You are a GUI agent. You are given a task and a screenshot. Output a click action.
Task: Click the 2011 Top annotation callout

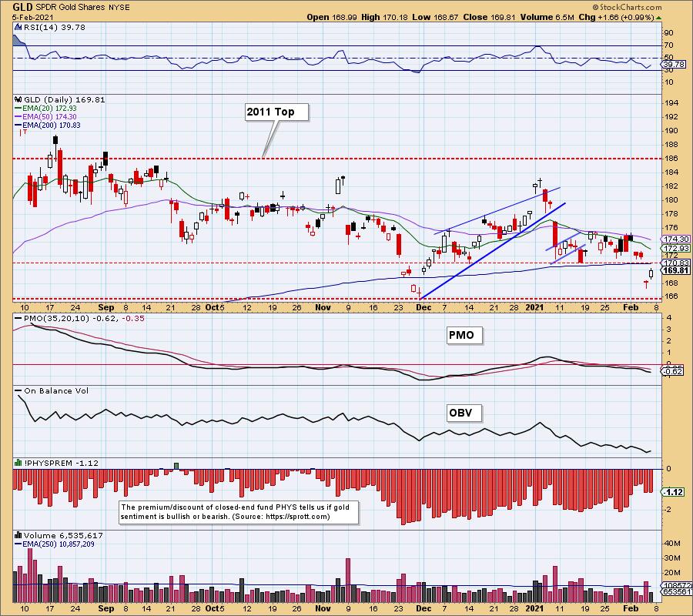(276, 112)
